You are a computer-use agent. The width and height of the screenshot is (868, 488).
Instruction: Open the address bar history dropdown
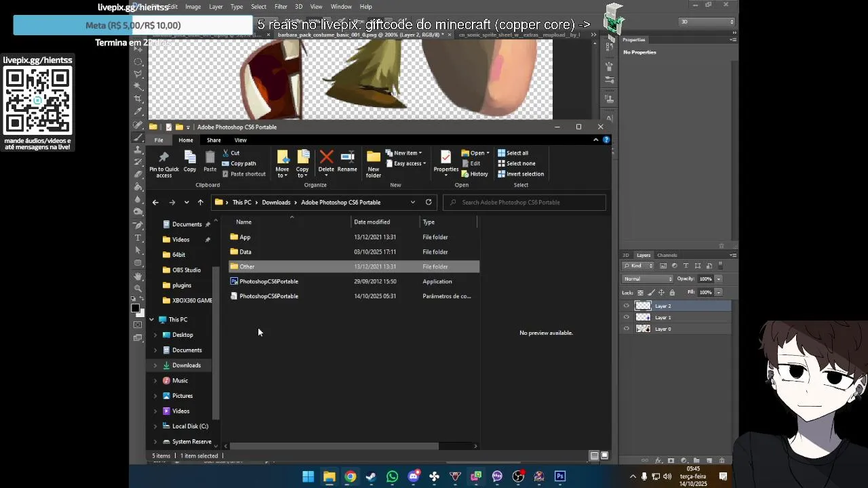point(412,202)
